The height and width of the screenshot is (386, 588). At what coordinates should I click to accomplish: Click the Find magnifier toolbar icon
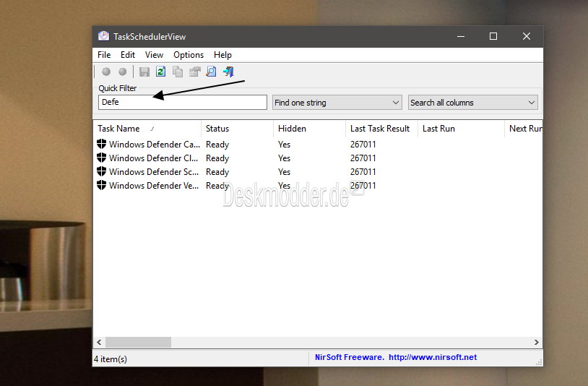(x=211, y=72)
